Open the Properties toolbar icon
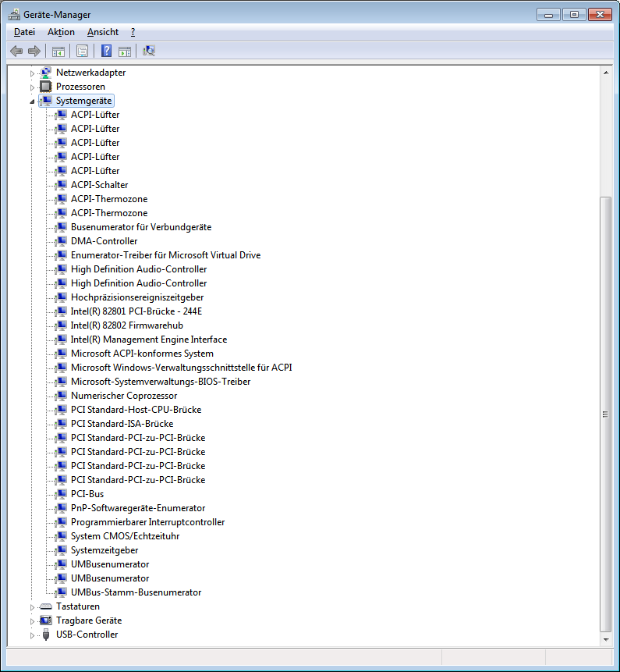 point(82,51)
